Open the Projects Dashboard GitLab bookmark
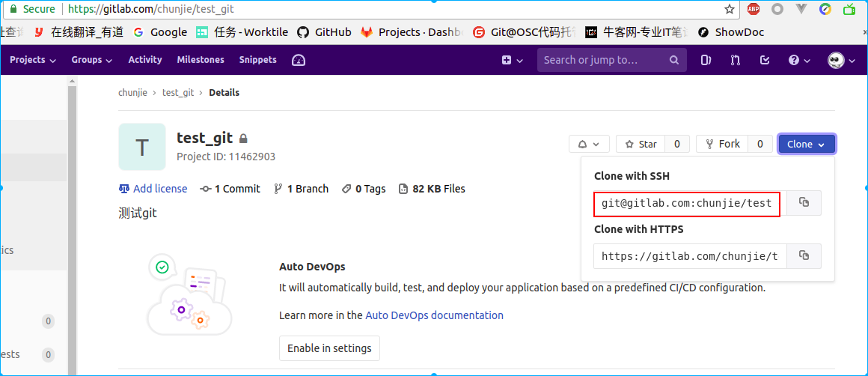 click(x=412, y=32)
